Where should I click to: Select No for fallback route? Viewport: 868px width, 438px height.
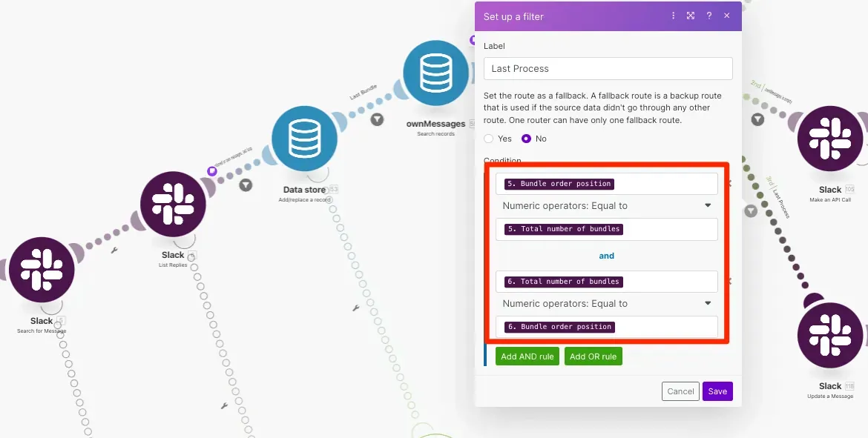(x=526, y=139)
